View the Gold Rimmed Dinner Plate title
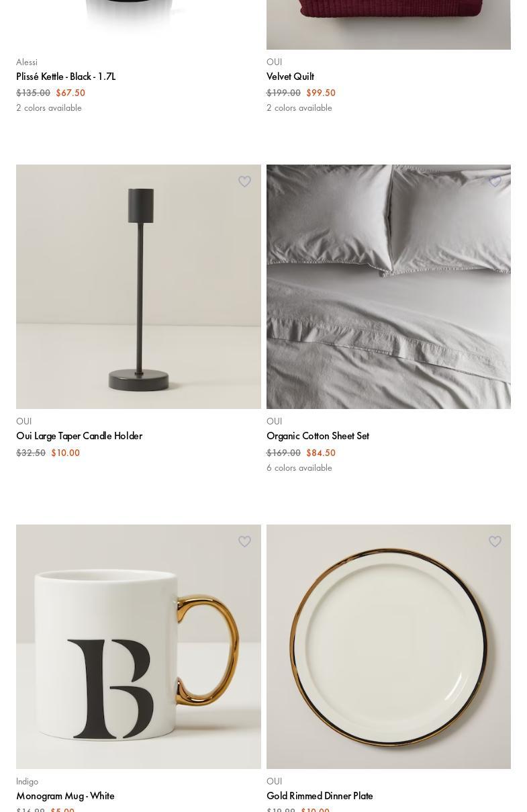This screenshot has height=812, width=527. [x=320, y=796]
